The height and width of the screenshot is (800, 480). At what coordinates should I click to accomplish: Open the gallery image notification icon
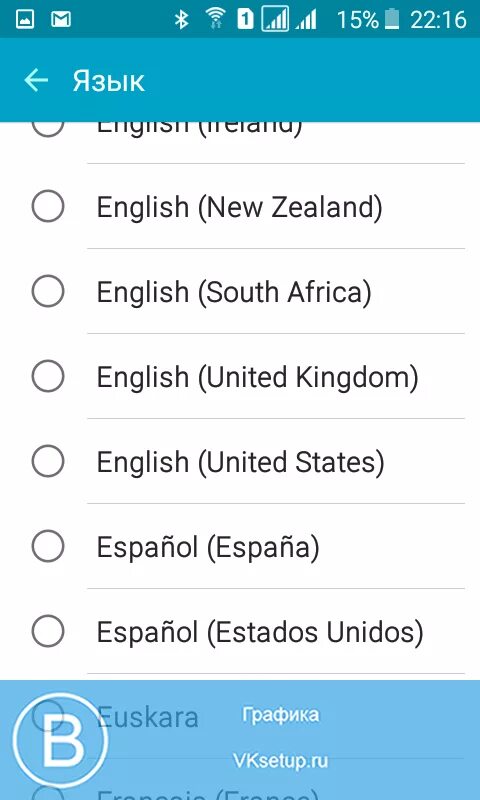point(25,19)
